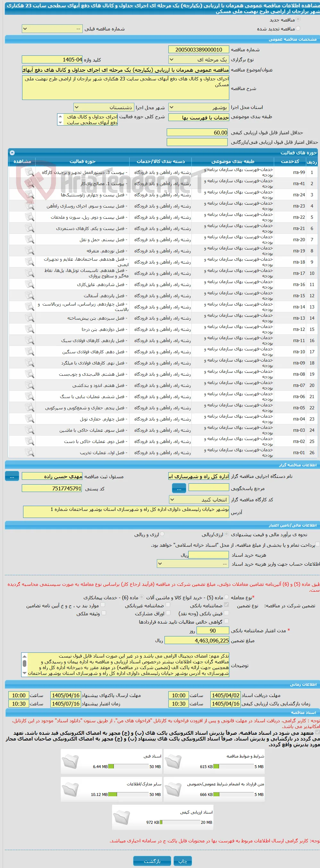This screenshot has height=868, width=320.
Task: Click the حوزه فعالیت column header
Action: click(83, 161)
